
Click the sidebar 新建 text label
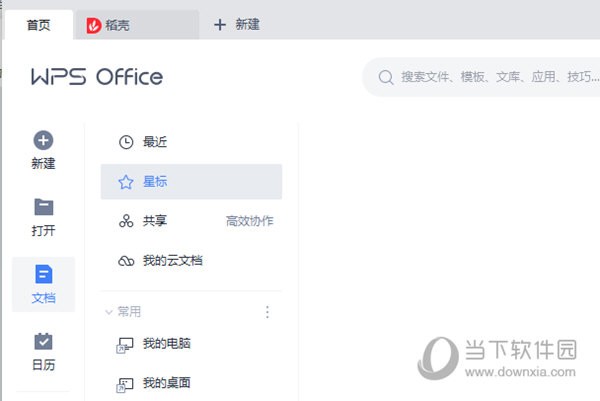(x=43, y=164)
